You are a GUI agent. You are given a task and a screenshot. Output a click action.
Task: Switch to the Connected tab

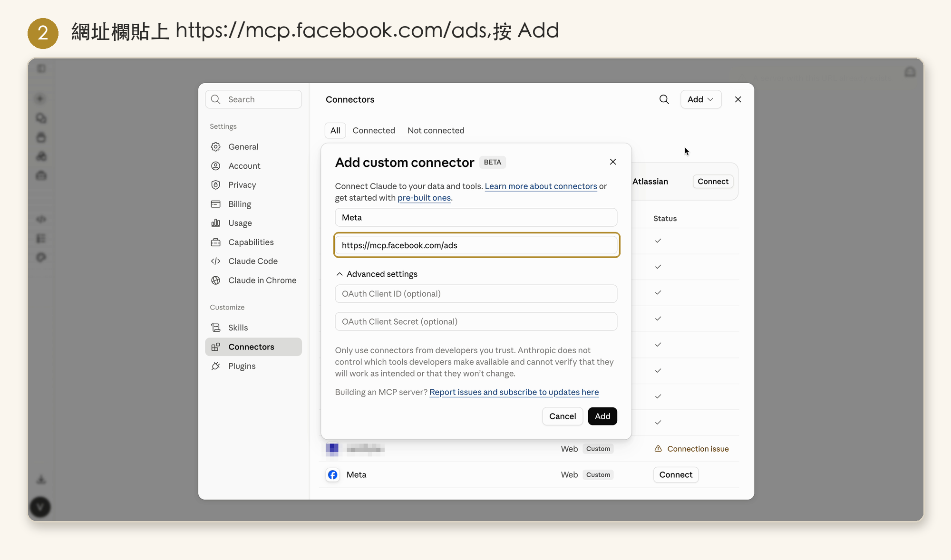click(374, 130)
